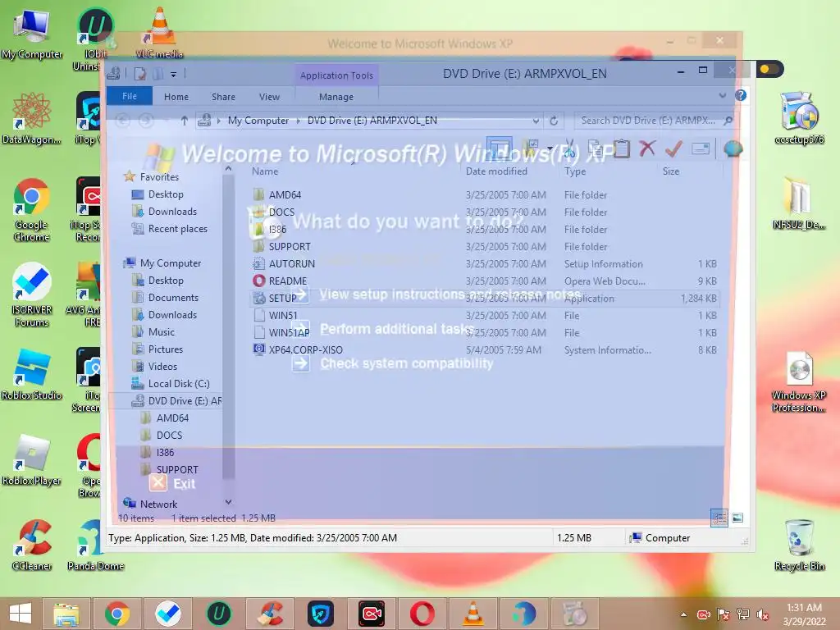
Task: Click the Recycle Bin desktop icon
Action: [799, 545]
